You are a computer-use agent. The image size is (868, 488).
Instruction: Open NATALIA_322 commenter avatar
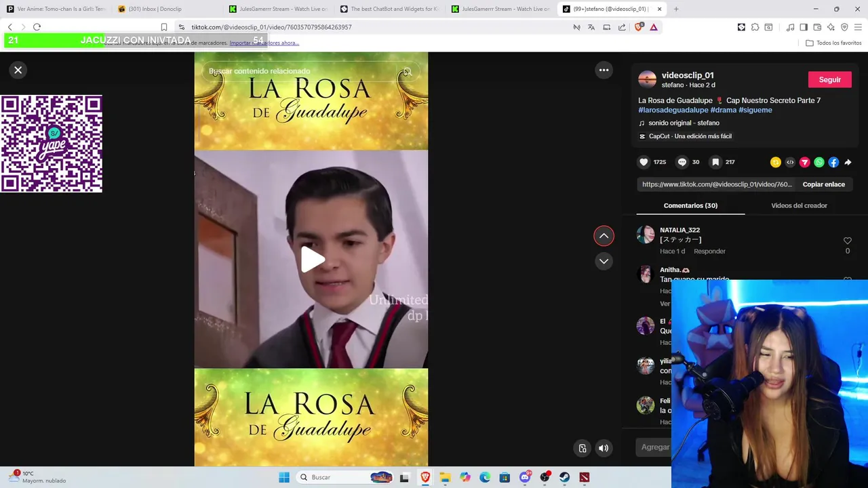tap(646, 235)
